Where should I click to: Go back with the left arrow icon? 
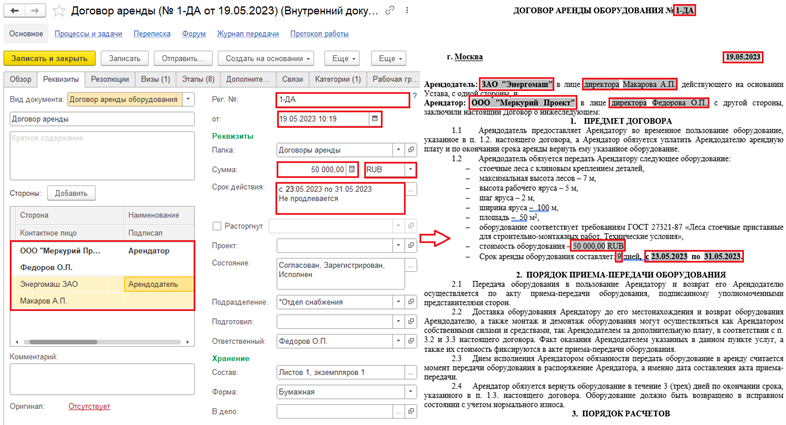click(x=15, y=11)
